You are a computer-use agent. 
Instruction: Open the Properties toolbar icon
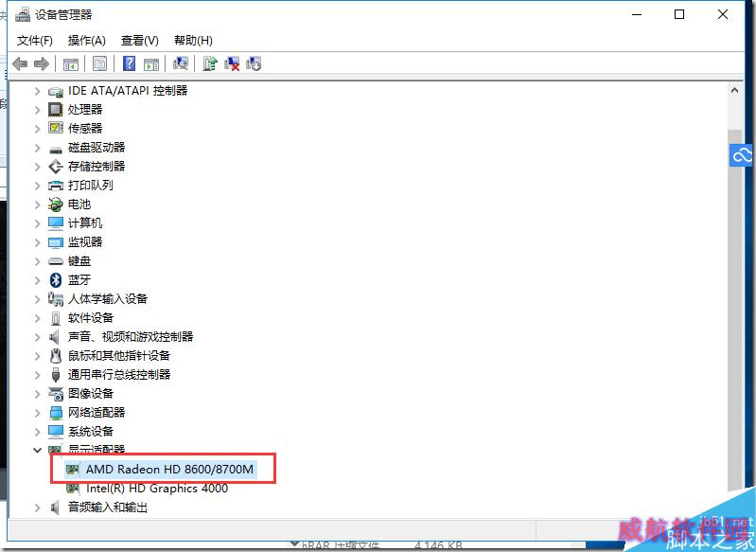point(99,63)
